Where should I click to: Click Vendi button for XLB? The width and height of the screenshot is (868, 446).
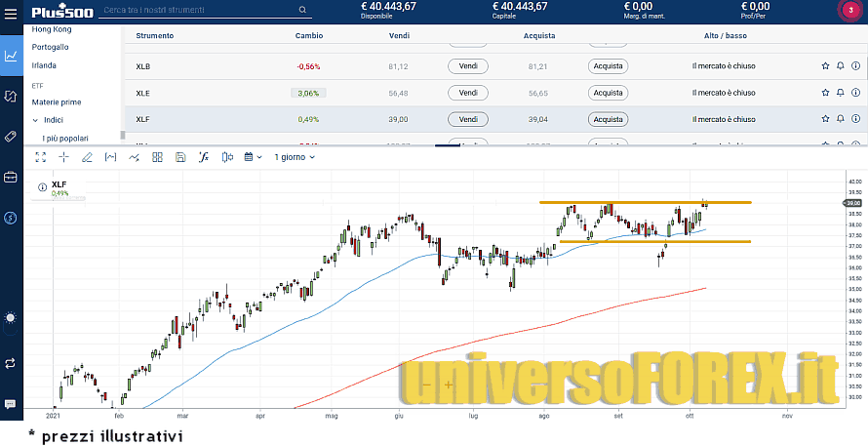(468, 66)
